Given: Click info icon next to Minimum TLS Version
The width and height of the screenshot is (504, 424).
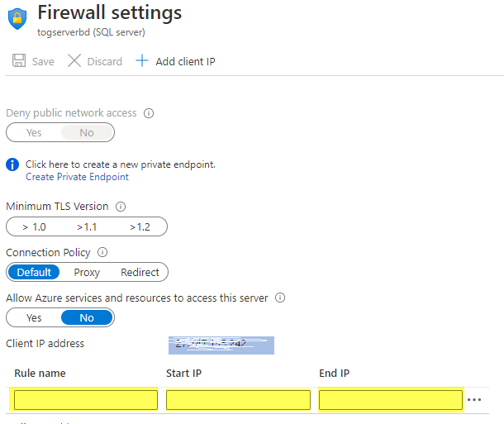Looking at the screenshot, I should pyautogui.click(x=121, y=207).
